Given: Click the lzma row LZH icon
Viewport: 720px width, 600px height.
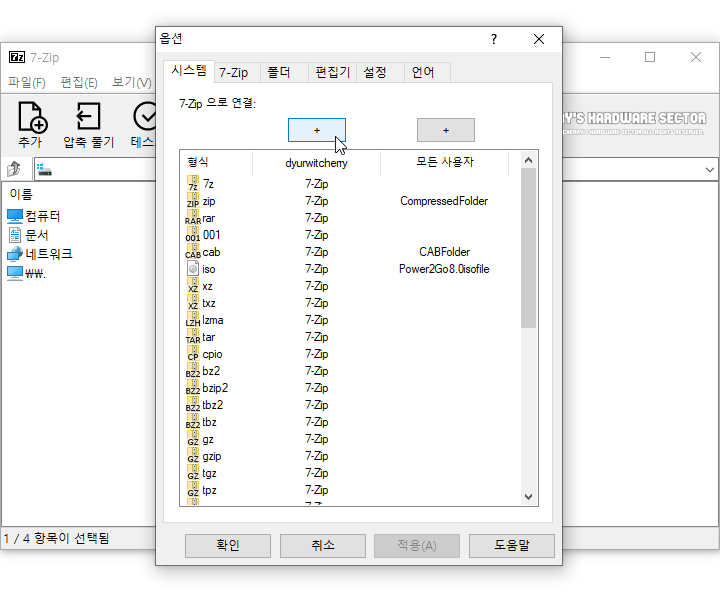Looking at the screenshot, I should (193, 320).
